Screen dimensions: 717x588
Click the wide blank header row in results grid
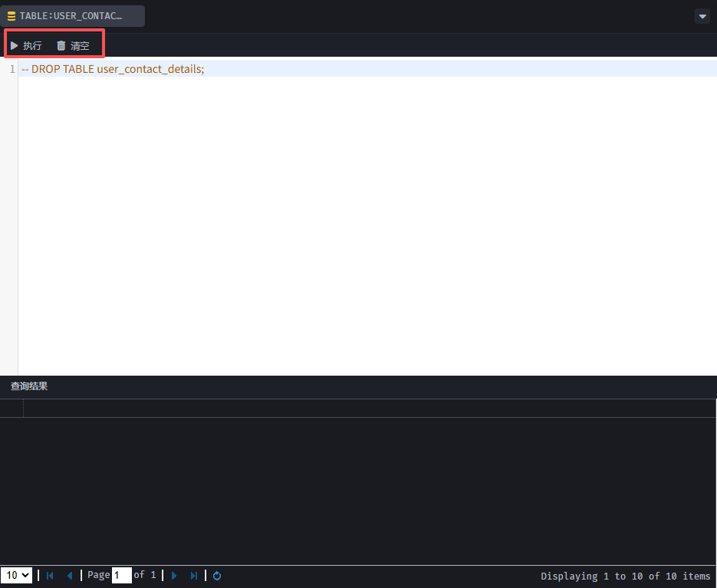(368, 409)
